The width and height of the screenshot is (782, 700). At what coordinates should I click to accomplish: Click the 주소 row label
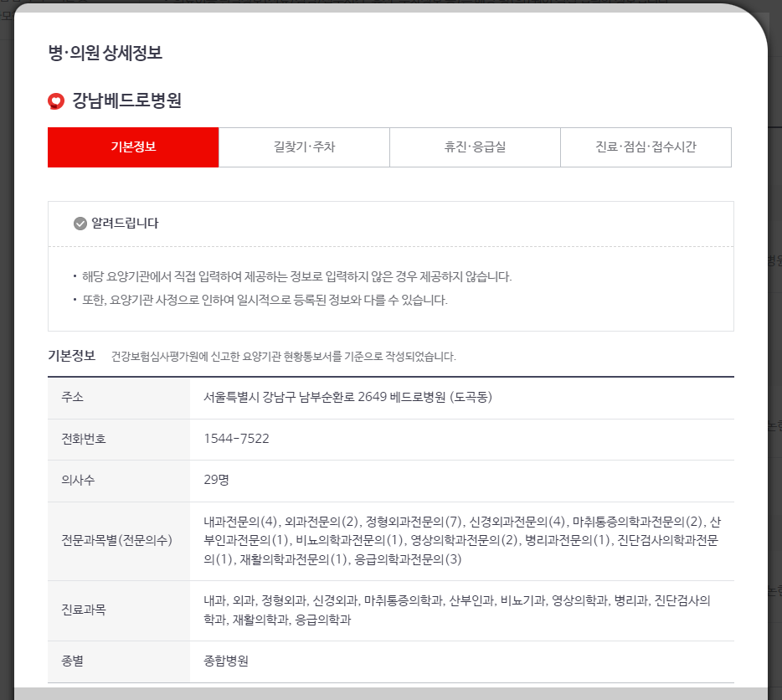[72, 397]
